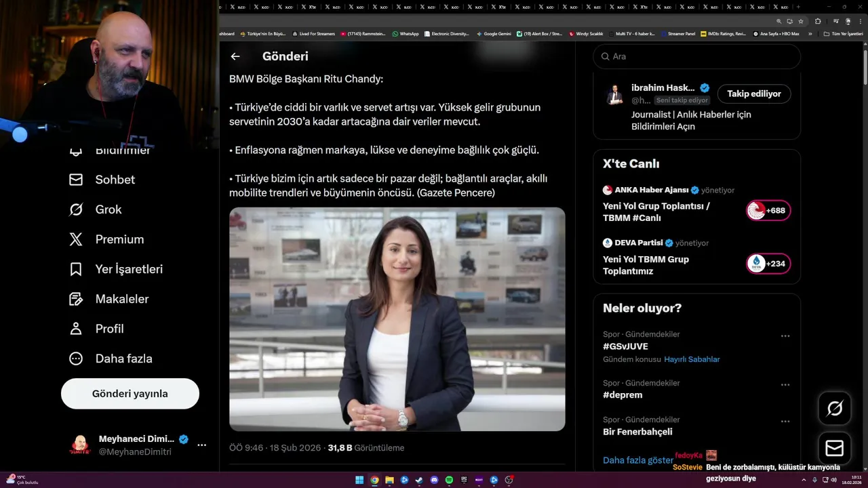The image size is (868, 488).
Task: Open Spotify from the taskbar
Action: click(449, 480)
